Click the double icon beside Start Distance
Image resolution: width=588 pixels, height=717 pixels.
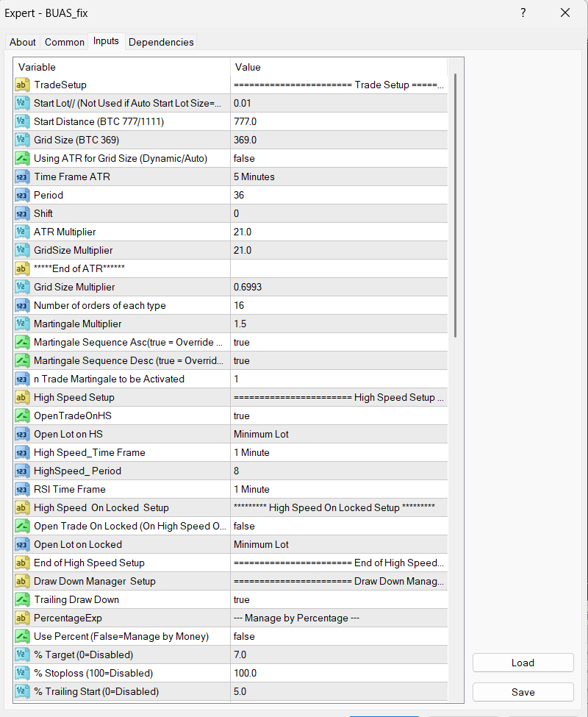22,121
